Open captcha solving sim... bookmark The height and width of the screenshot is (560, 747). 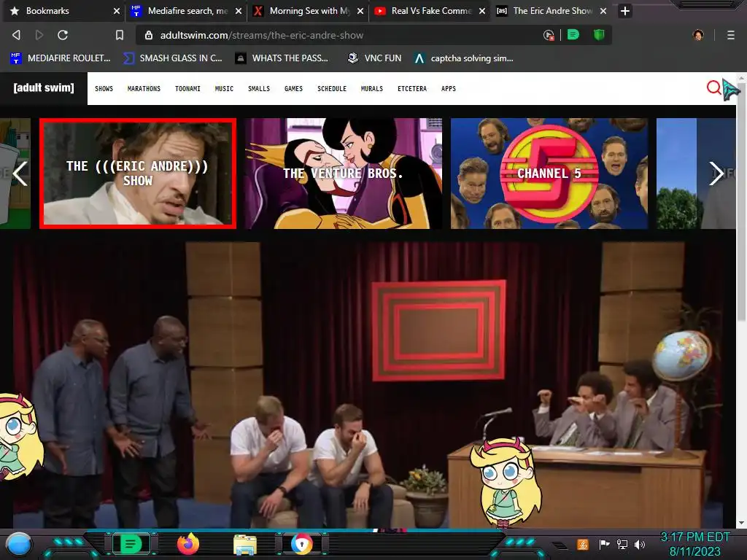pyautogui.click(x=463, y=58)
